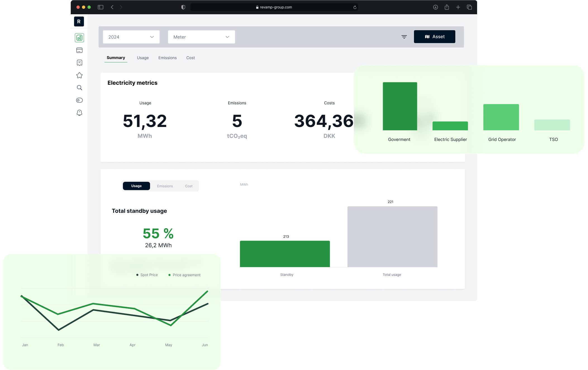
Task: Open search from the sidebar magnifier
Action: 79,88
